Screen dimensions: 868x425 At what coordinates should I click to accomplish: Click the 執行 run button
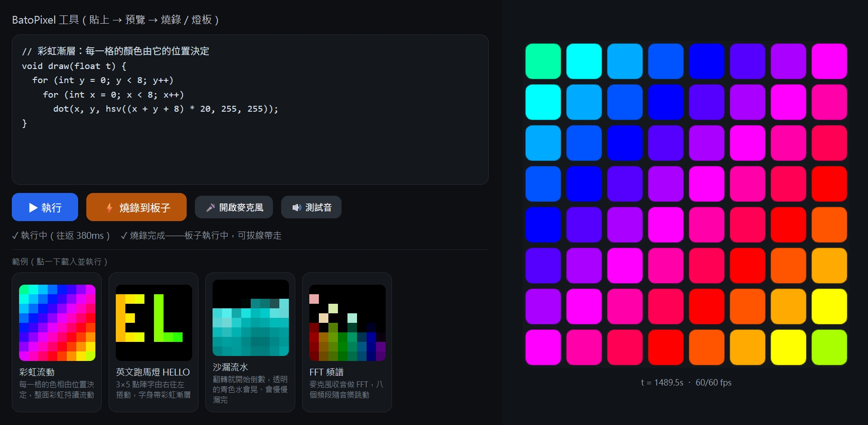pos(45,207)
